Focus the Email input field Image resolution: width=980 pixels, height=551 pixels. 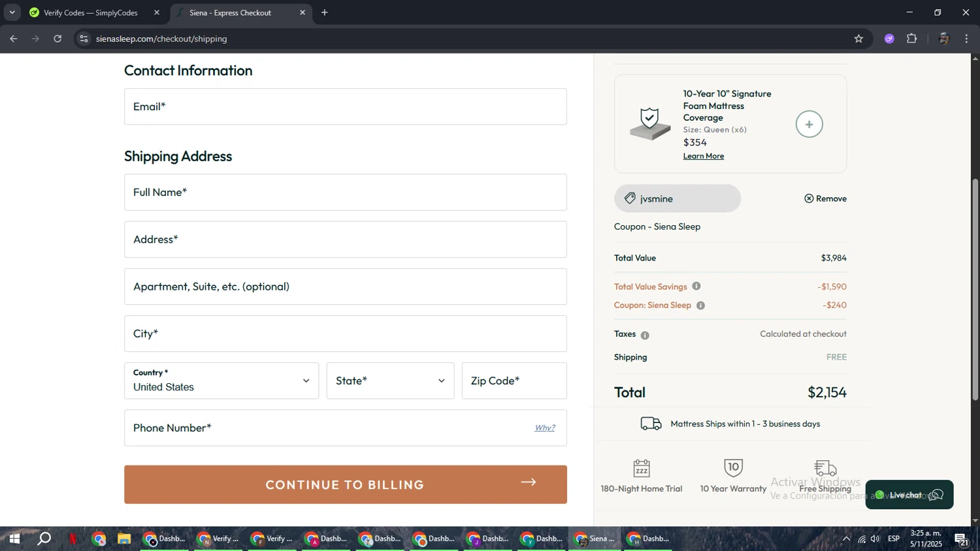pos(346,106)
